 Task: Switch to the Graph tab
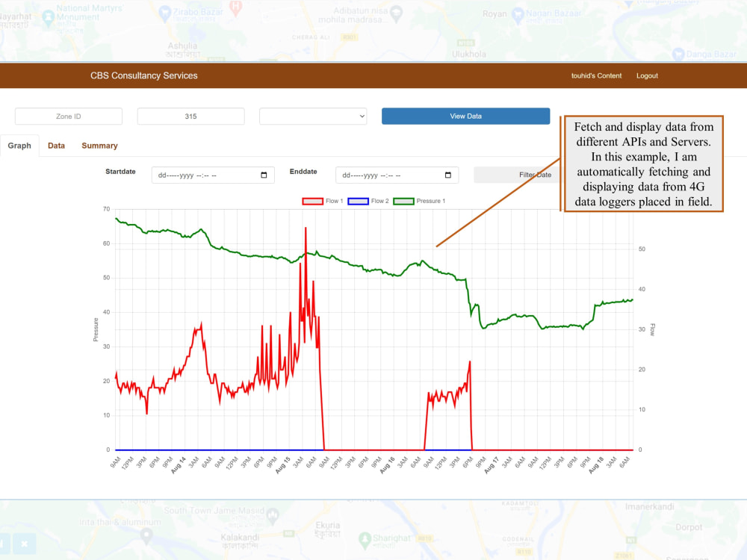(19, 146)
